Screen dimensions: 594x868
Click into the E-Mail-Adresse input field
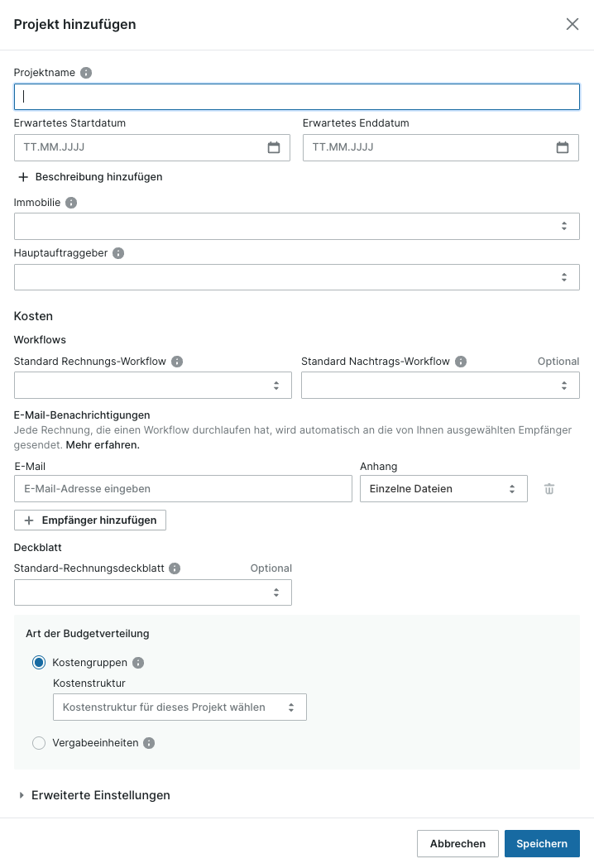click(183, 489)
